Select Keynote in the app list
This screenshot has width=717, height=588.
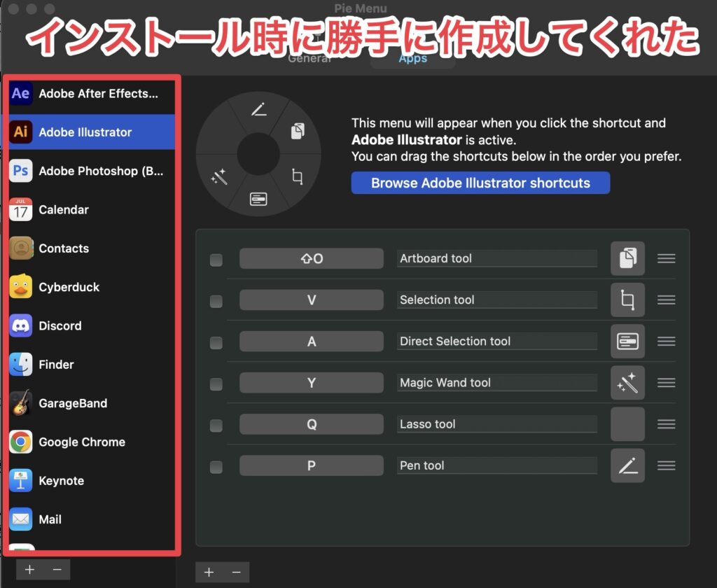[x=92, y=481]
